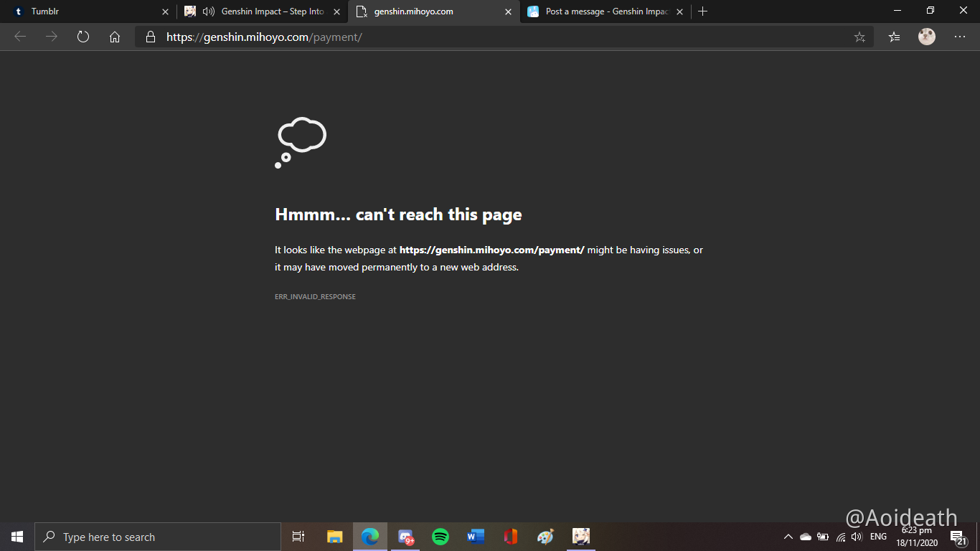View site information via lock icon

coord(151,37)
